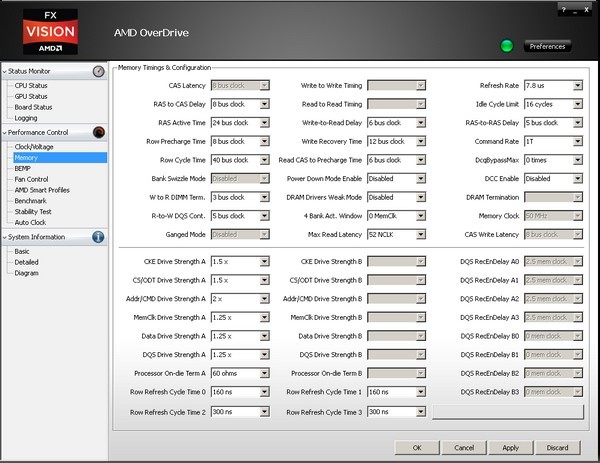Select CPU Status under Status Monitor
The width and height of the screenshot is (600, 463).
(31, 85)
